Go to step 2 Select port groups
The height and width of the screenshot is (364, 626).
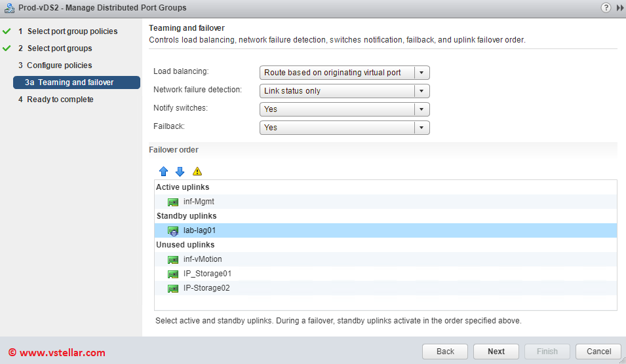55,48
